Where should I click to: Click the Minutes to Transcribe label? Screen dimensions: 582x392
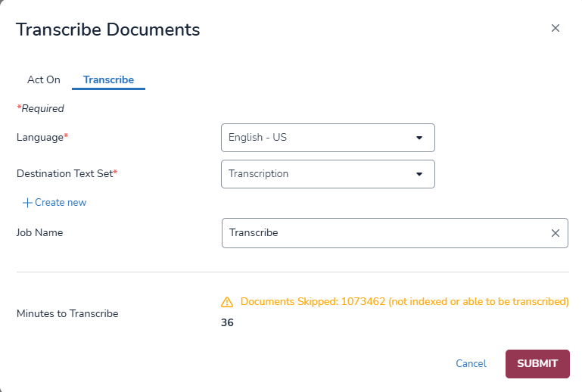[67, 313]
